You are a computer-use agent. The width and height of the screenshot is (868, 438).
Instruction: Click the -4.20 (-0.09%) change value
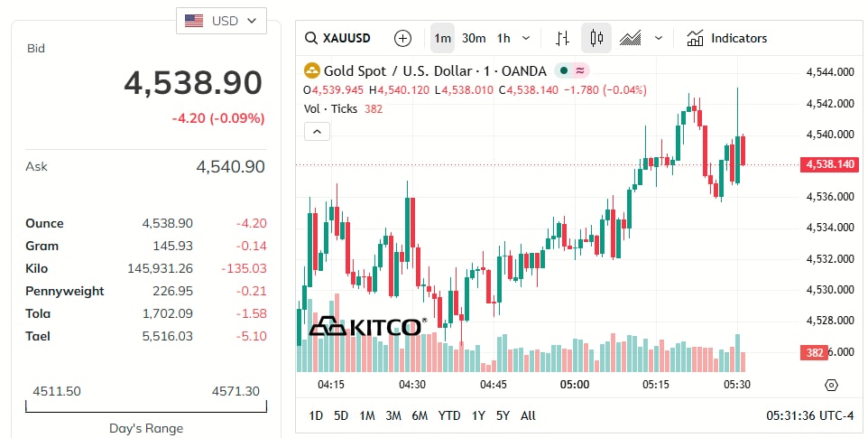(218, 118)
